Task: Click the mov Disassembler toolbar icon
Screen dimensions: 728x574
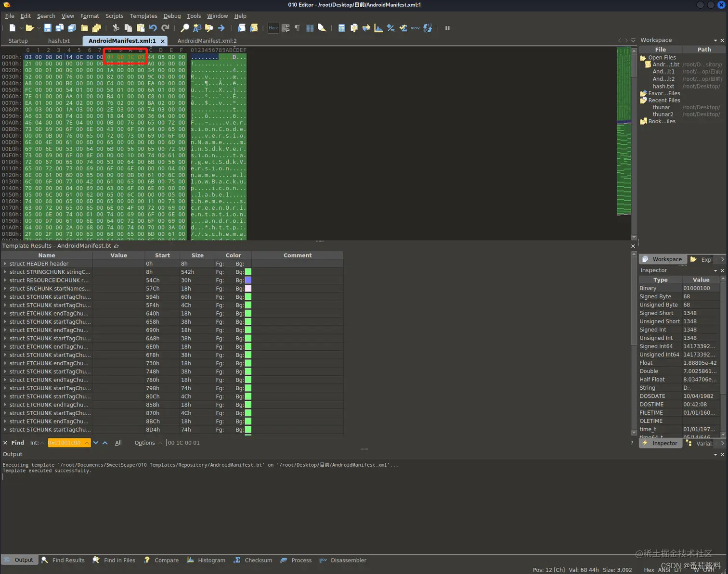Action: pos(415,28)
